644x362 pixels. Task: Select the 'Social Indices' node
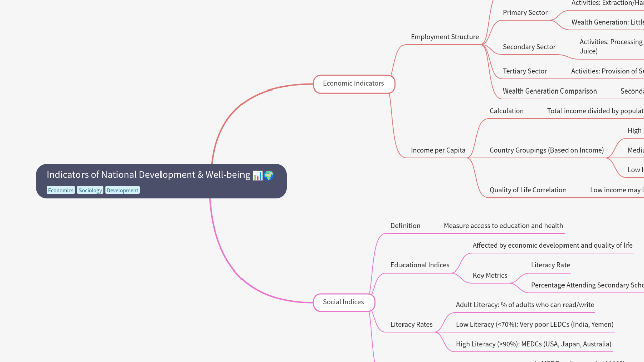pos(344,302)
